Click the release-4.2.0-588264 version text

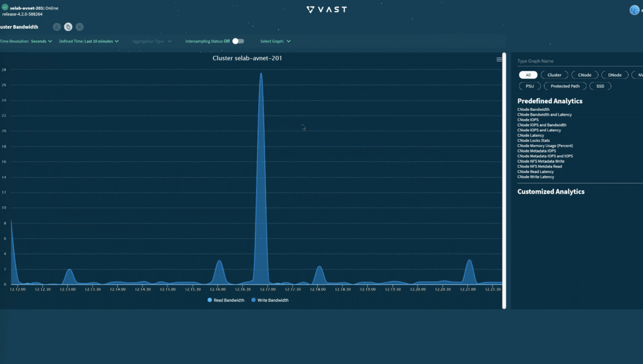point(22,14)
